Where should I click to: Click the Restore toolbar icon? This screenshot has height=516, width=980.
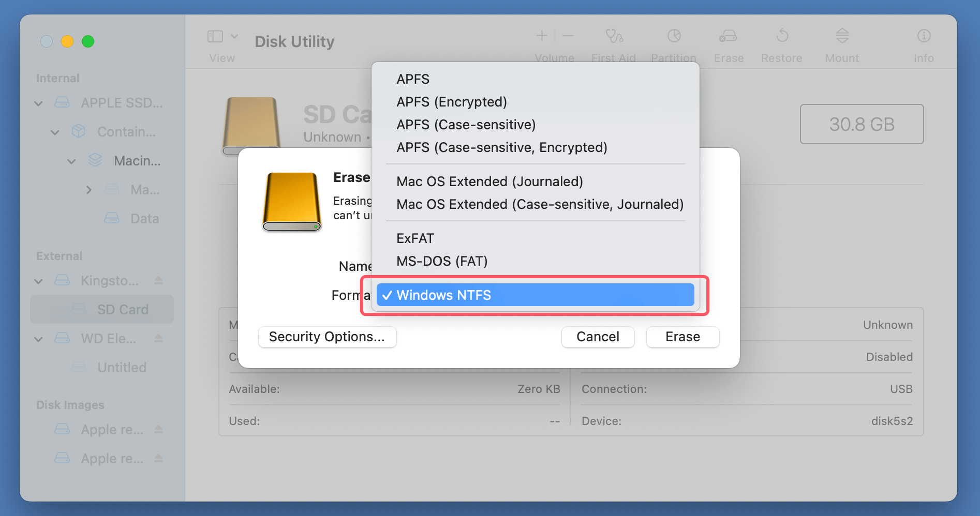tap(781, 44)
